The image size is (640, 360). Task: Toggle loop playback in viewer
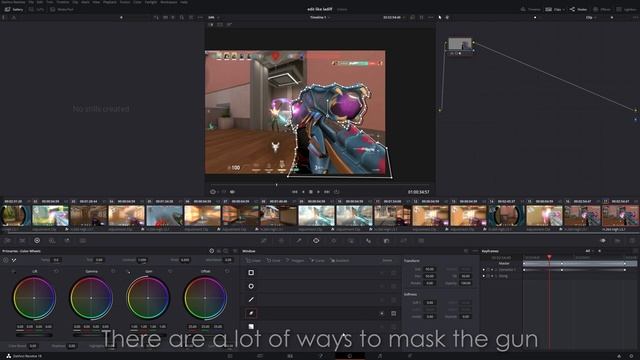(336, 192)
